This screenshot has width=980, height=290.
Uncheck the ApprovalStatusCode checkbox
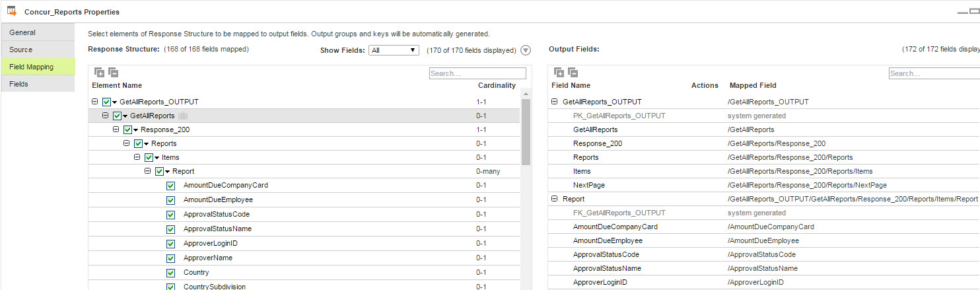pyautogui.click(x=170, y=215)
